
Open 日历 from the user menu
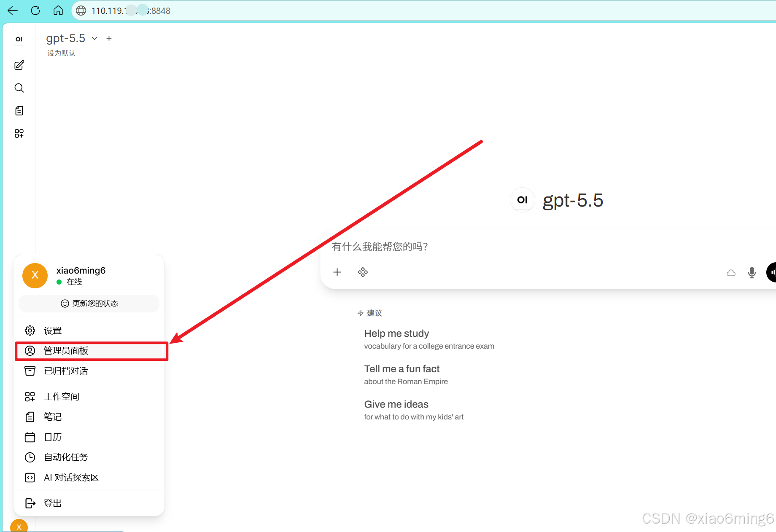click(x=89, y=437)
